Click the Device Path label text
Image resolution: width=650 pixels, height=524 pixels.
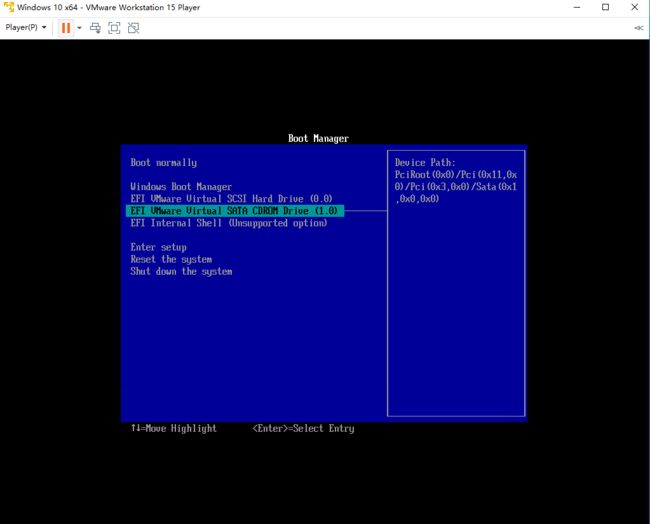point(425,163)
